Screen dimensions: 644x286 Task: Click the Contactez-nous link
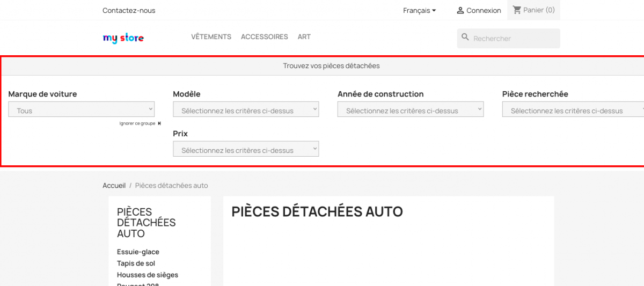click(x=129, y=10)
